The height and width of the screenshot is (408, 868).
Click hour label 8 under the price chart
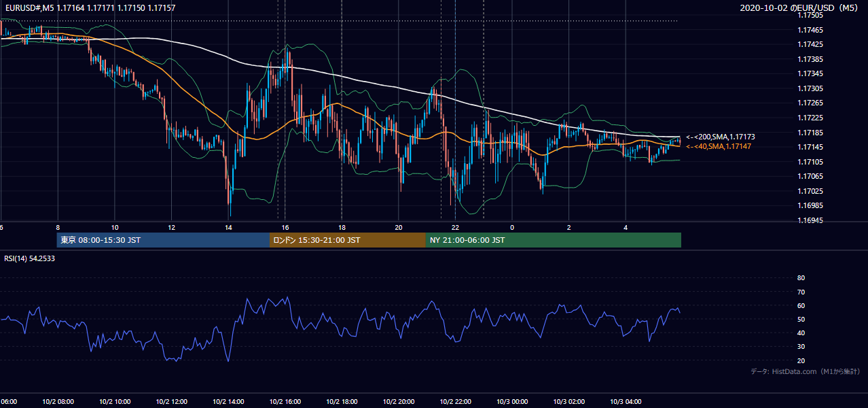pos(58,227)
